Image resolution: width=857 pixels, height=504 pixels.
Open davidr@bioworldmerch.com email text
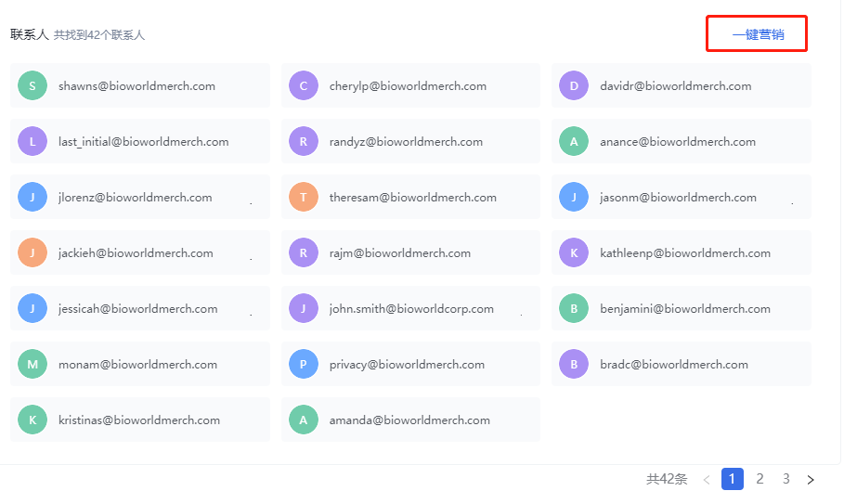[676, 85]
